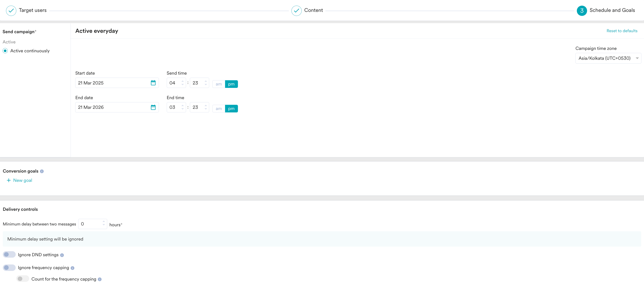Screen dimensions: 644x288
Task: Open the Campaign time zone dropdown
Action: [608, 58]
